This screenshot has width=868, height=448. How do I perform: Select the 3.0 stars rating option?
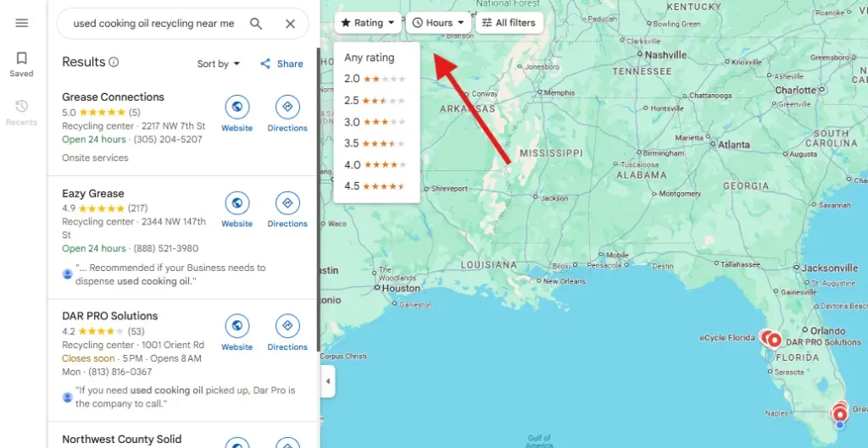click(376, 122)
